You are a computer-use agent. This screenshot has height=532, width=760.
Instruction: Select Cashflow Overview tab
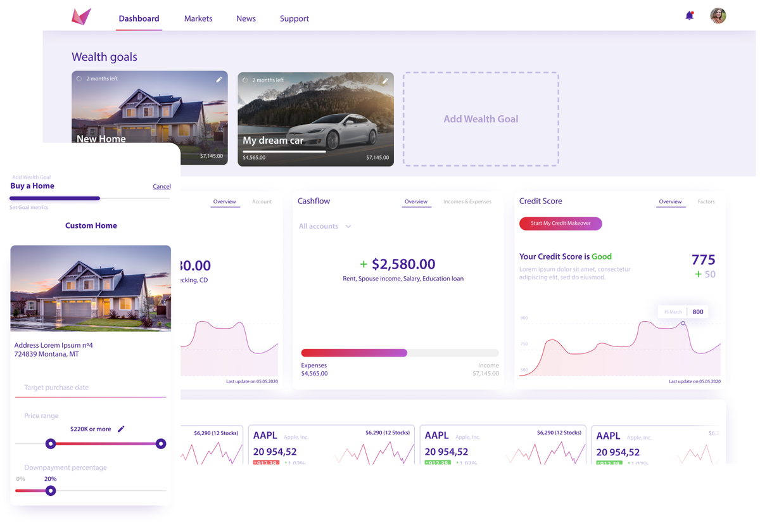point(416,201)
